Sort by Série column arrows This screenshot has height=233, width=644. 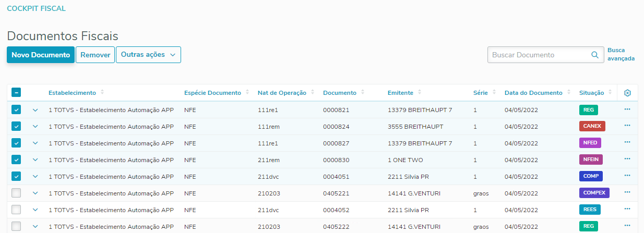coord(494,93)
